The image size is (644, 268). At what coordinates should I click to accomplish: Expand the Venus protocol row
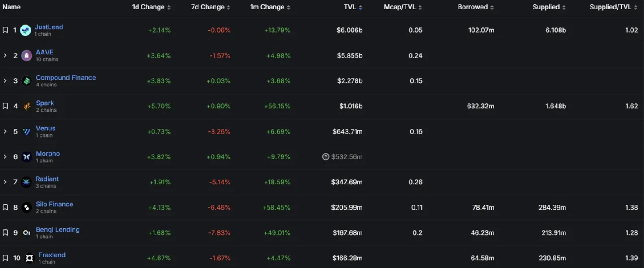click(x=5, y=131)
